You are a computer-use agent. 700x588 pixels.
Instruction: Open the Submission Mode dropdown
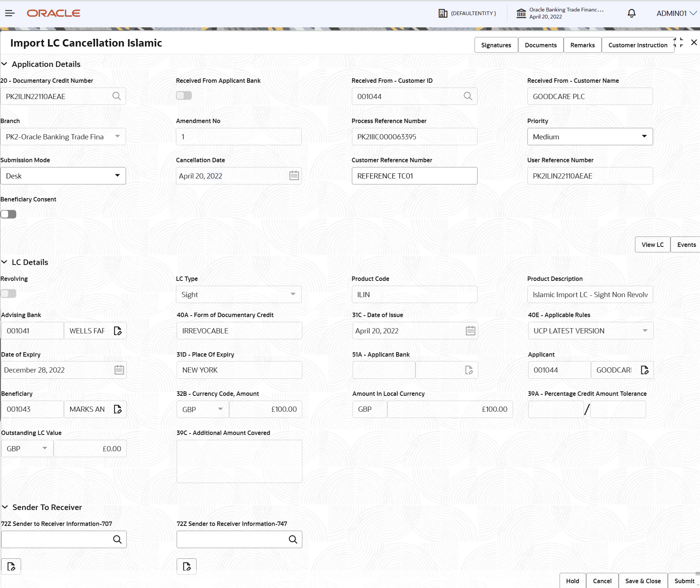118,176
